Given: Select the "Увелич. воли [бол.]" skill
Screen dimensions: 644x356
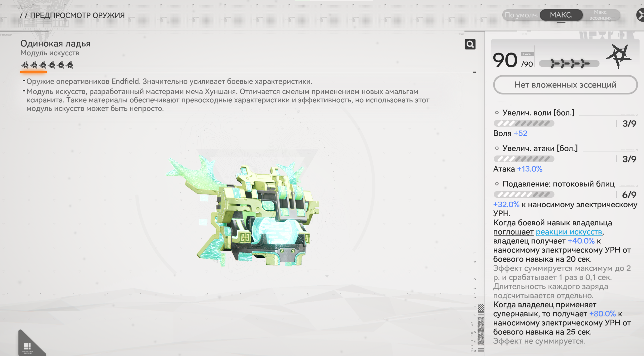Looking at the screenshot, I should click(538, 113).
